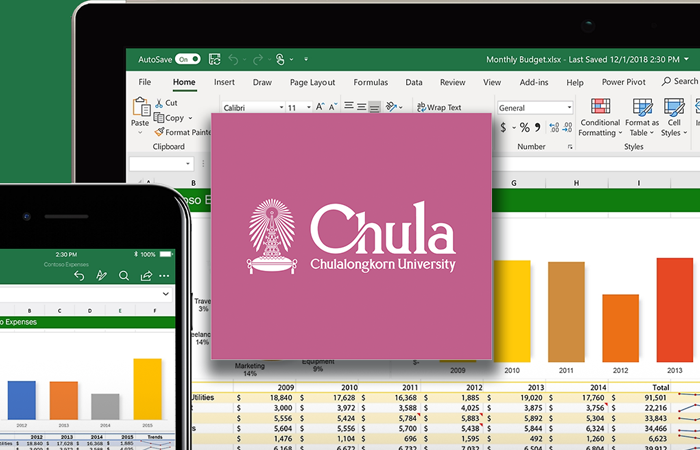
Task: Click the Cut scissors button
Action: click(166, 103)
